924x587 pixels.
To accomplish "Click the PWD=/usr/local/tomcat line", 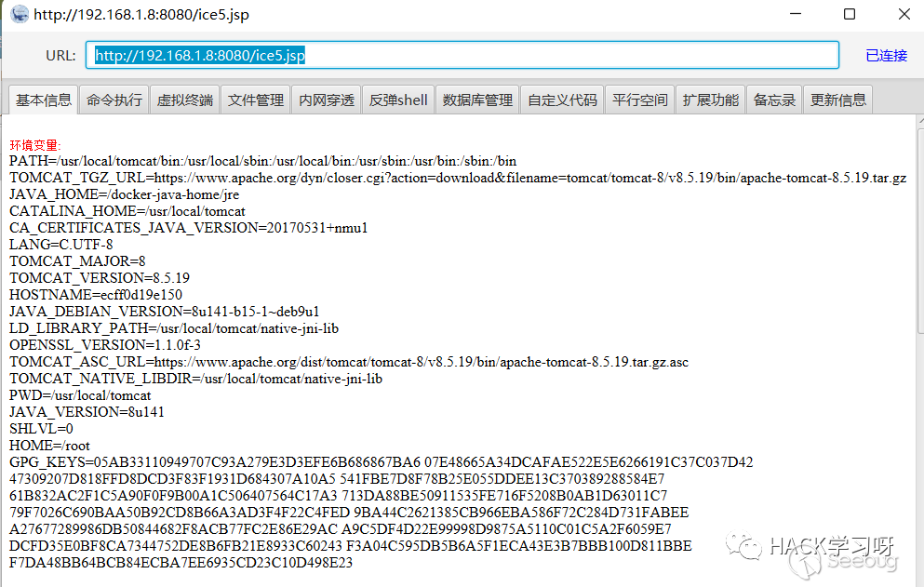I will (x=80, y=395).
